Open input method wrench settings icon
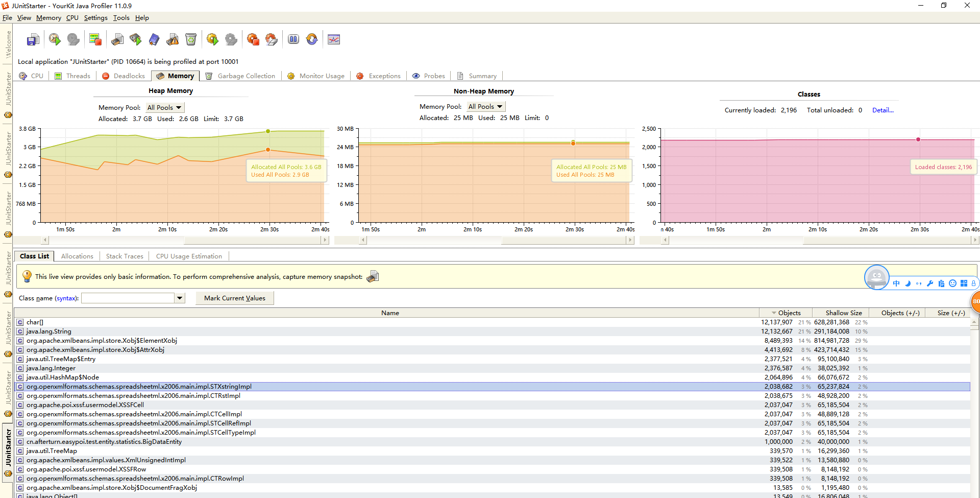 tap(930, 283)
